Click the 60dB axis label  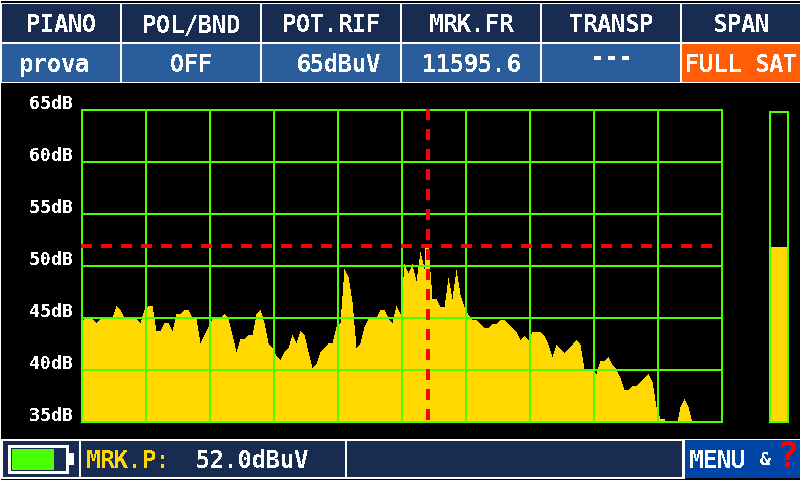pos(51,155)
